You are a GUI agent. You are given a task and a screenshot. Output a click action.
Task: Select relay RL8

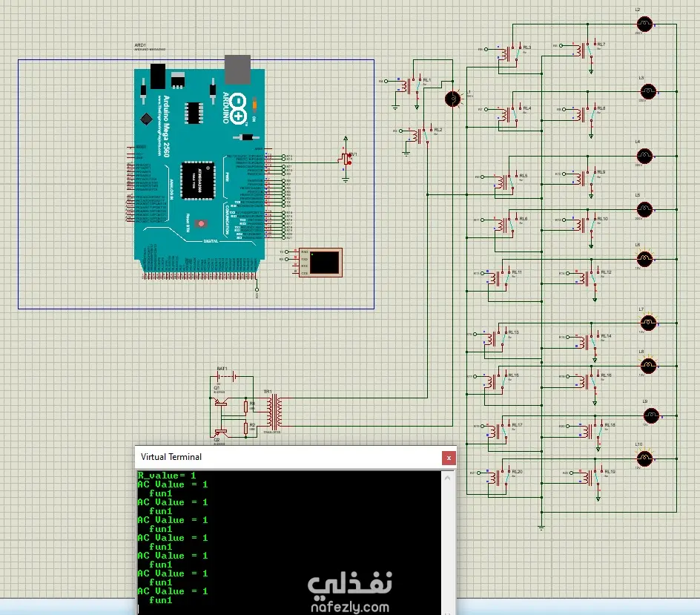point(585,114)
